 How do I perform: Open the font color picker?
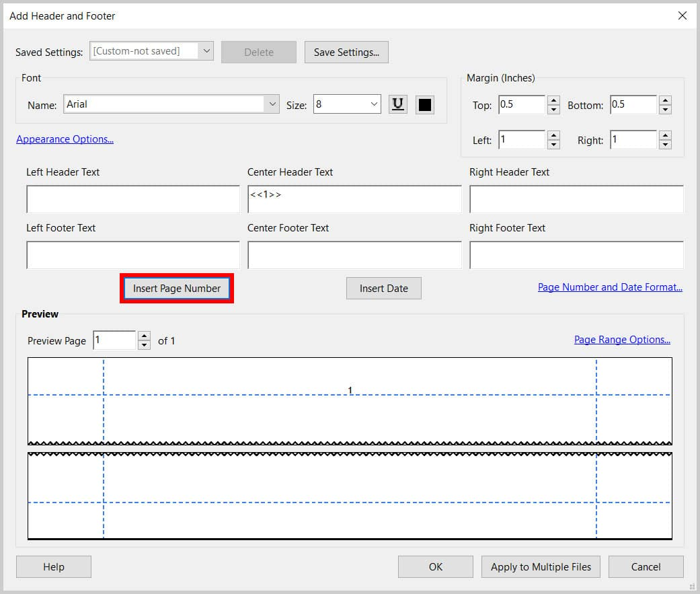424,104
